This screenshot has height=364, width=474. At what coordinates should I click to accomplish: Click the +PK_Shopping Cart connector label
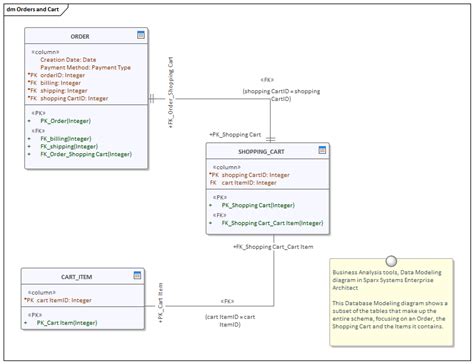pos(235,135)
